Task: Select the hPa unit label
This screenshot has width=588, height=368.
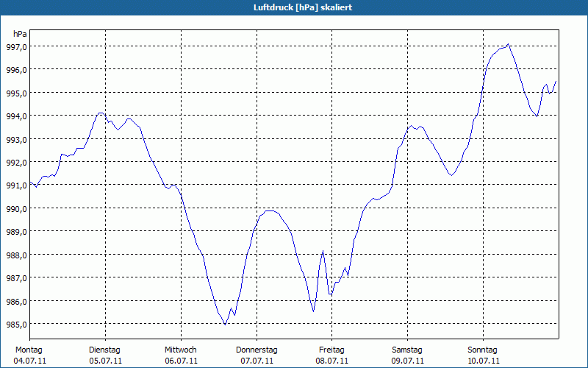Action: (x=20, y=34)
